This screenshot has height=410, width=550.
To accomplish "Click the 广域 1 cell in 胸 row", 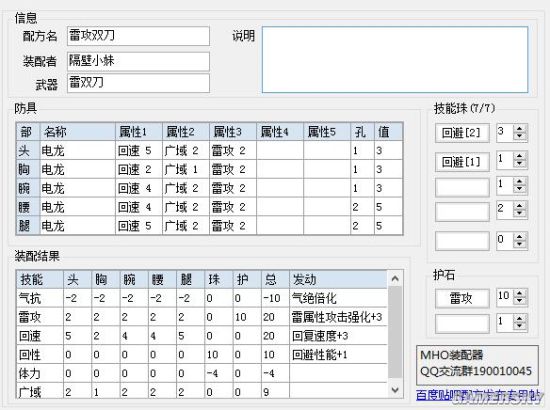I will coord(186,170).
